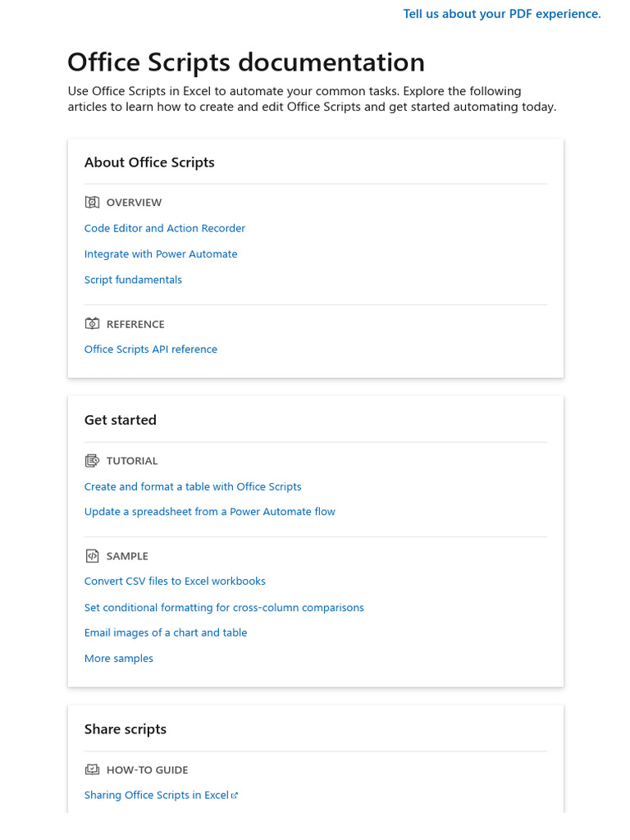The width and height of the screenshot is (630, 840).
Task: Open Integrate with Power Automate link
Action: click(x=161, y=254)
